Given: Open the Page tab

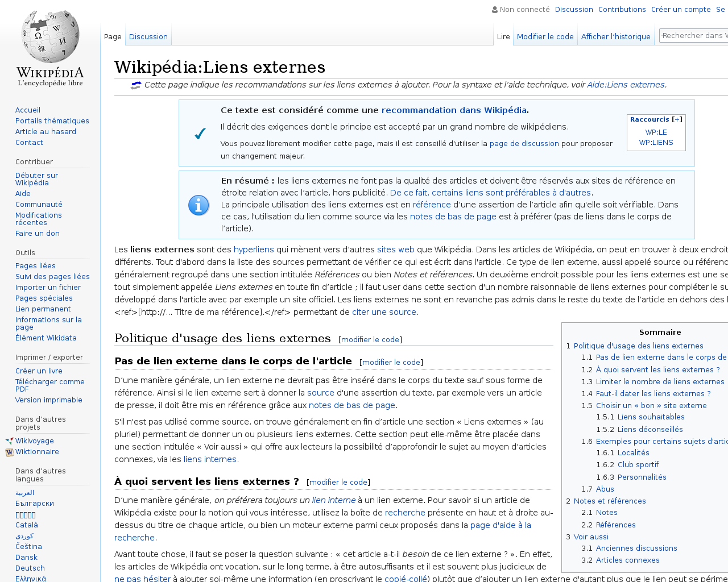Looking at the screenshot, I should (x=113, y=36).
